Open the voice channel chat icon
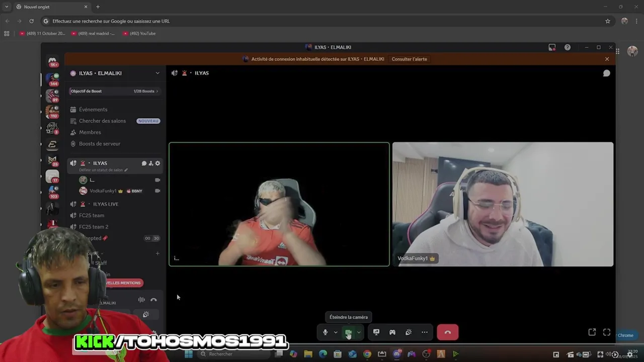This screenshot has height=362, width=644. [x=607, y=73]
